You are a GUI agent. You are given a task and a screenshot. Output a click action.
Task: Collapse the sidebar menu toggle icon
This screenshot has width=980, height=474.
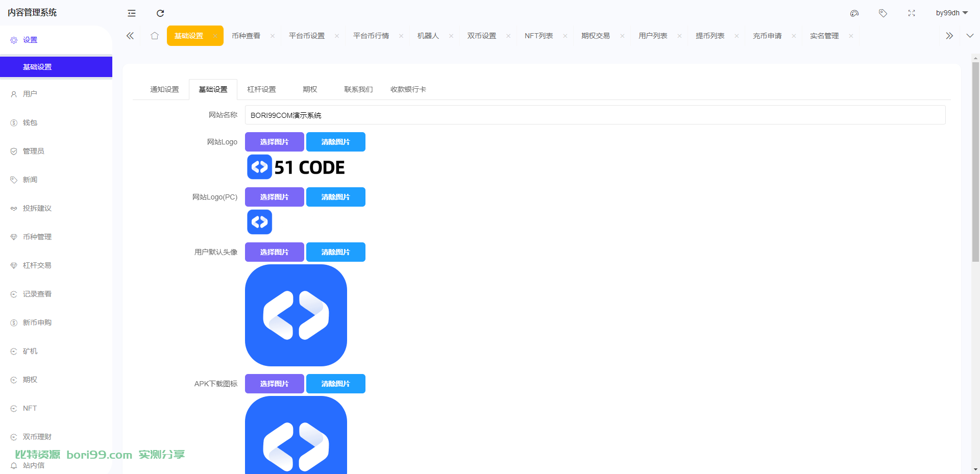pyautogui.click(x=132, y=13)
